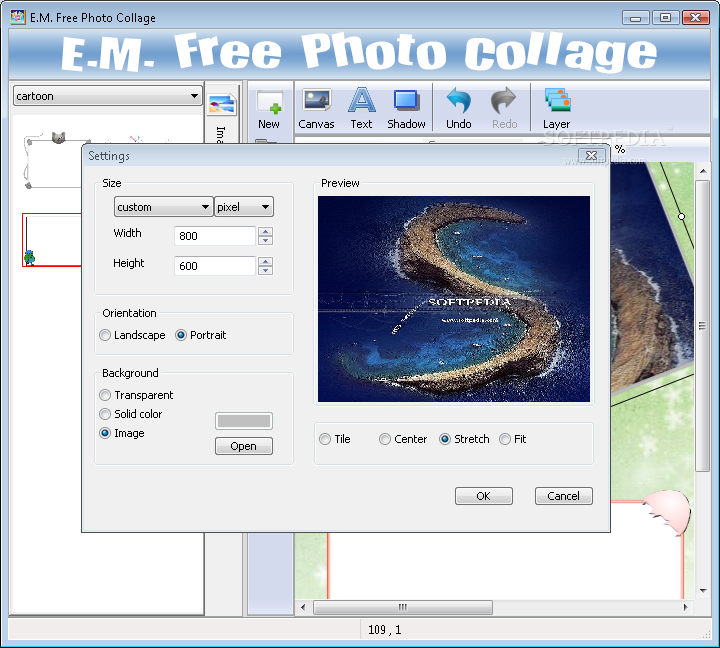This screenshot has height=648, width=720.
Task: Open the cartoon category dropdown
Action: (x=108, y=96)
